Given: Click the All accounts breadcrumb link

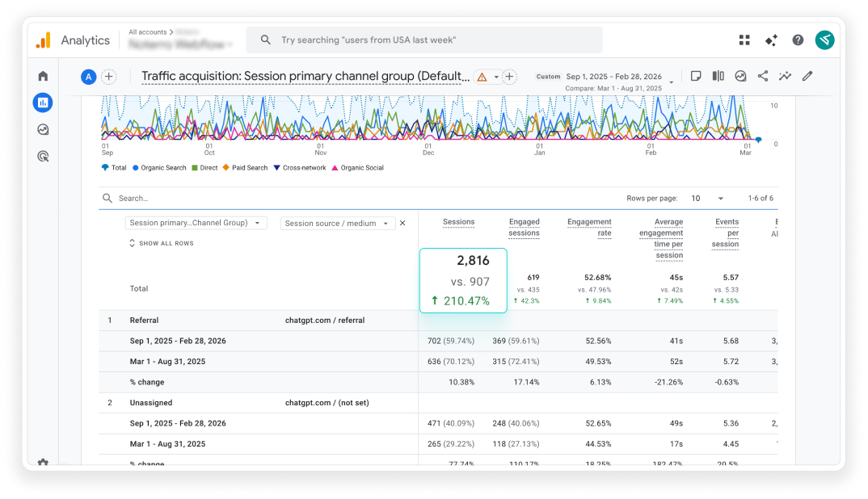Looking at the screenshot, I should tap(147, 32).
